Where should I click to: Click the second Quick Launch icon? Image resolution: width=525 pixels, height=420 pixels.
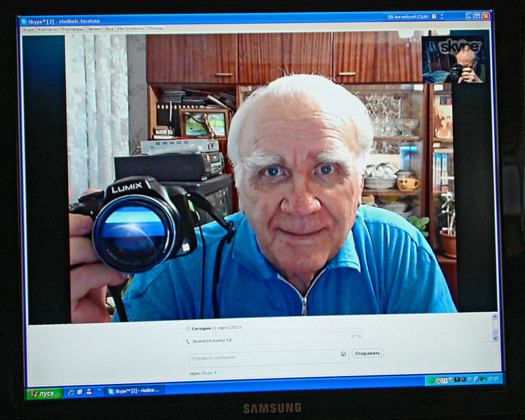(x=80, y=392)
